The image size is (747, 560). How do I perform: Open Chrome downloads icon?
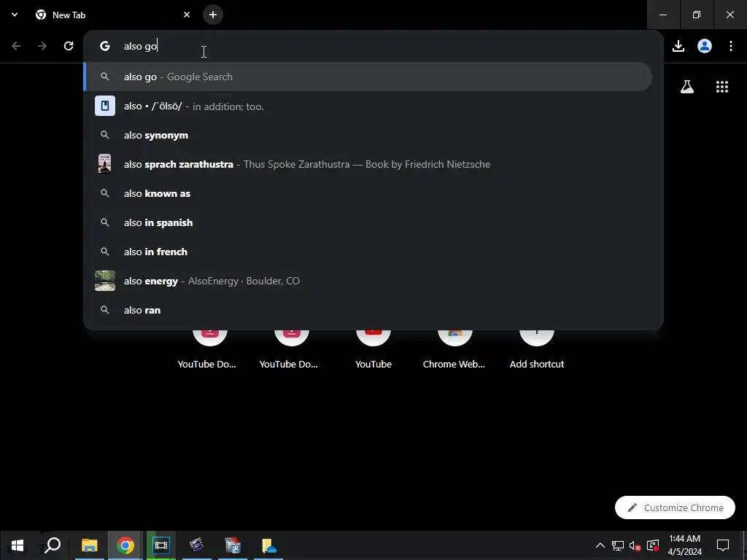(x=678, y=46)
